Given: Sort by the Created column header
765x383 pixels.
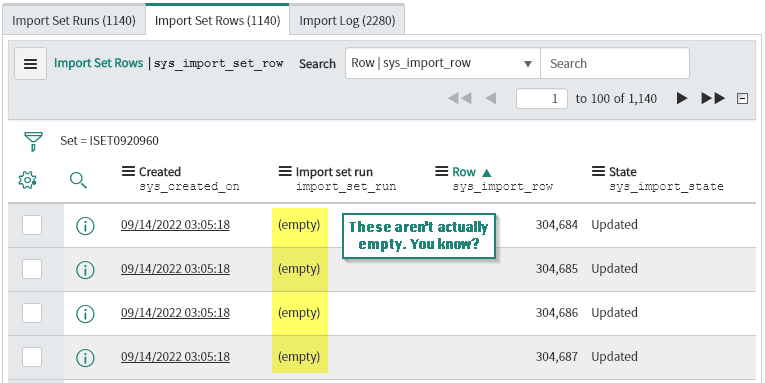Looking at the screenshot, I should coord(160,172).
